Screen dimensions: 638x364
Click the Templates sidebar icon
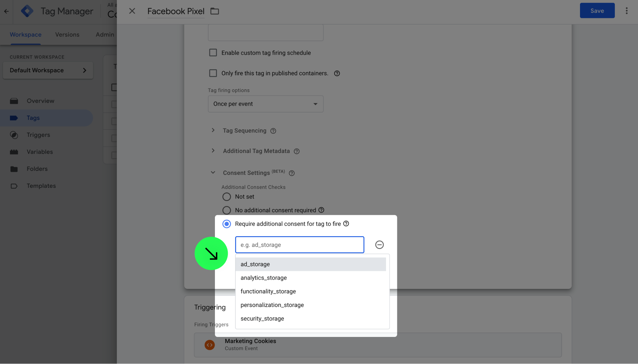[x=14, y=186]
